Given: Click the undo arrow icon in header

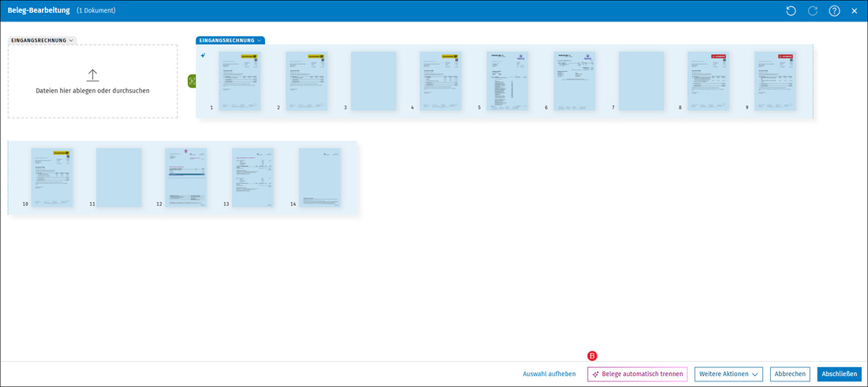Looking at the screenshot, I should [791, 11].
